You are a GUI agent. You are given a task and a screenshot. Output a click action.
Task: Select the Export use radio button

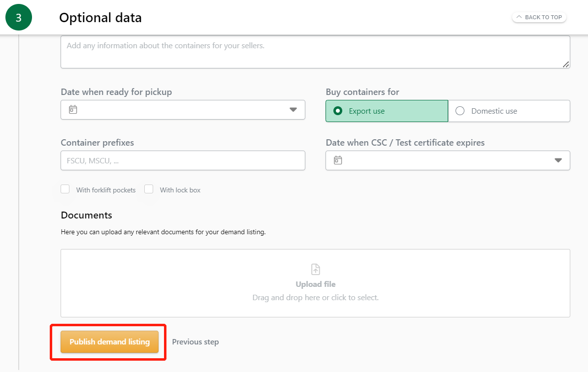(338, 111)
